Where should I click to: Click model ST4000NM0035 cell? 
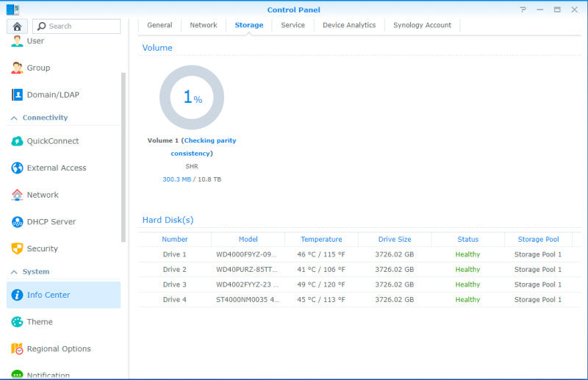[248, 299]
